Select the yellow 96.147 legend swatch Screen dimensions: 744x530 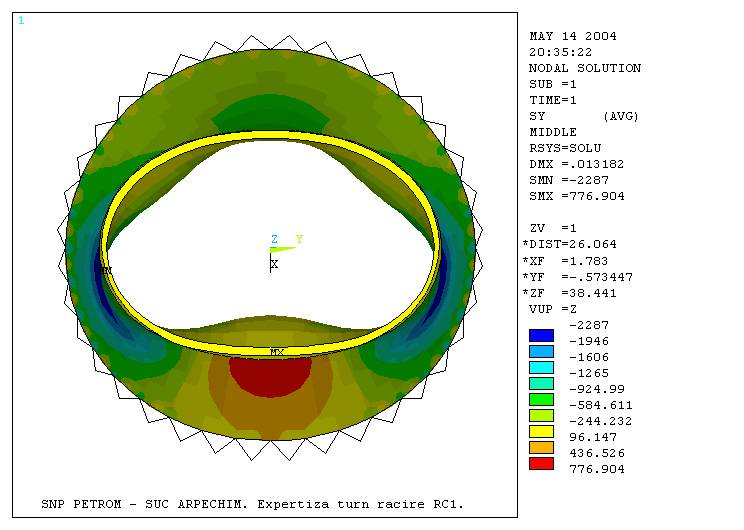coord(541,431)
